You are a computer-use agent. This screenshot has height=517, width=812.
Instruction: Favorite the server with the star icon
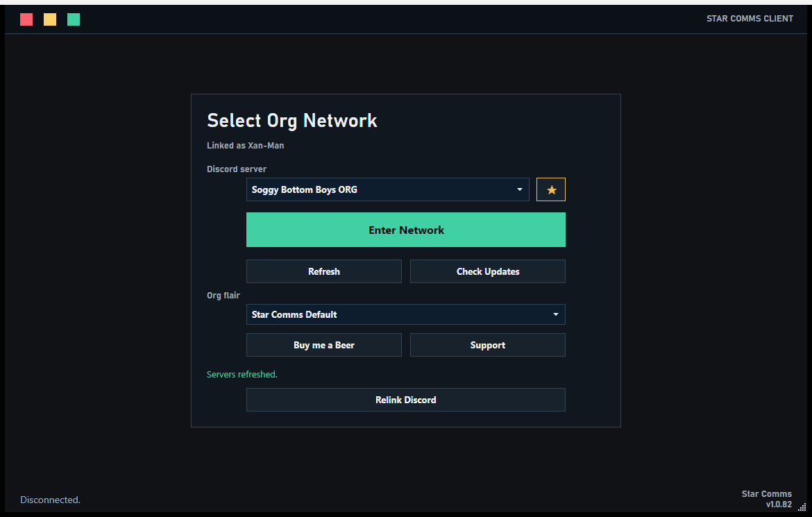(550, 189)
